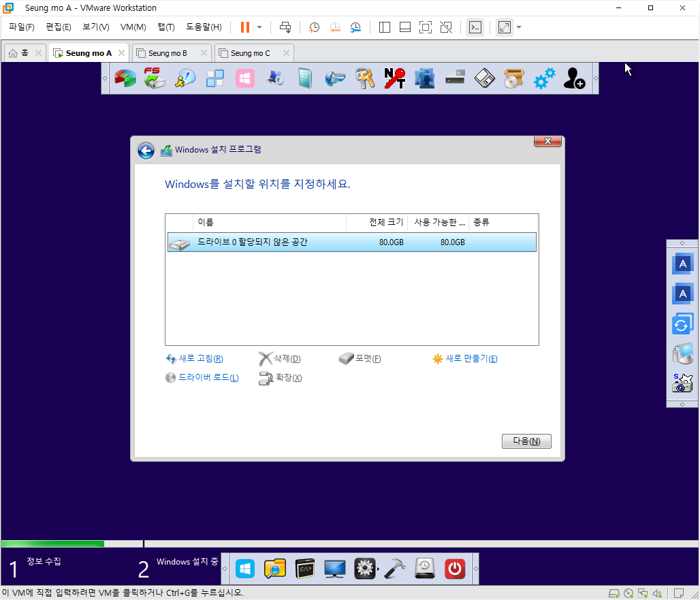The height and width of the screenshot is (600, 700).
Task: Click the blue user silhouettes icon
Action: tap(424, 78)
